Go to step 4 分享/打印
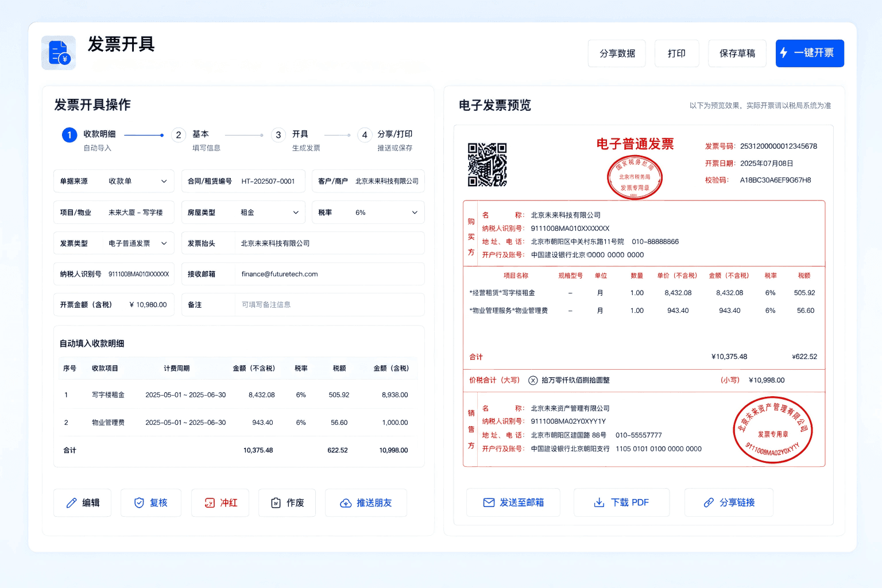 [x=385, y=140]
